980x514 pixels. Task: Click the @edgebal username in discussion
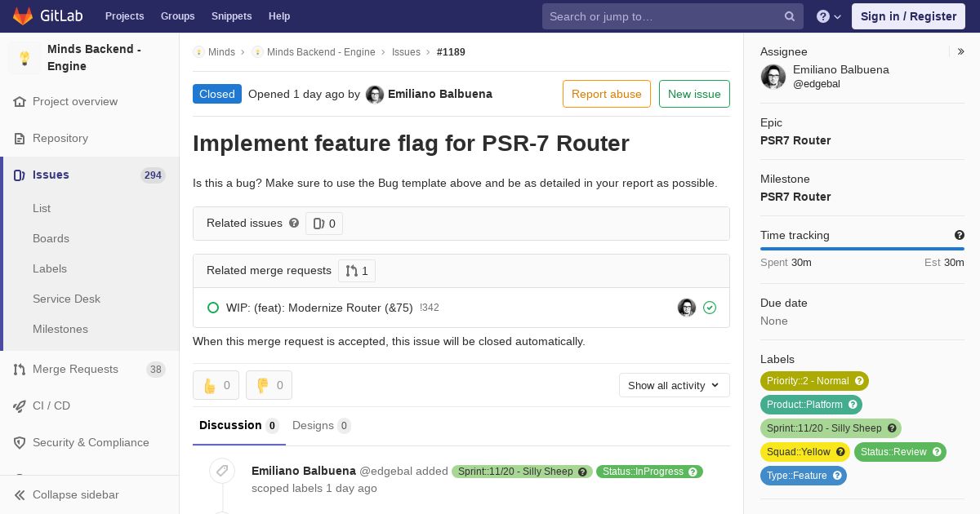point(385,471)
